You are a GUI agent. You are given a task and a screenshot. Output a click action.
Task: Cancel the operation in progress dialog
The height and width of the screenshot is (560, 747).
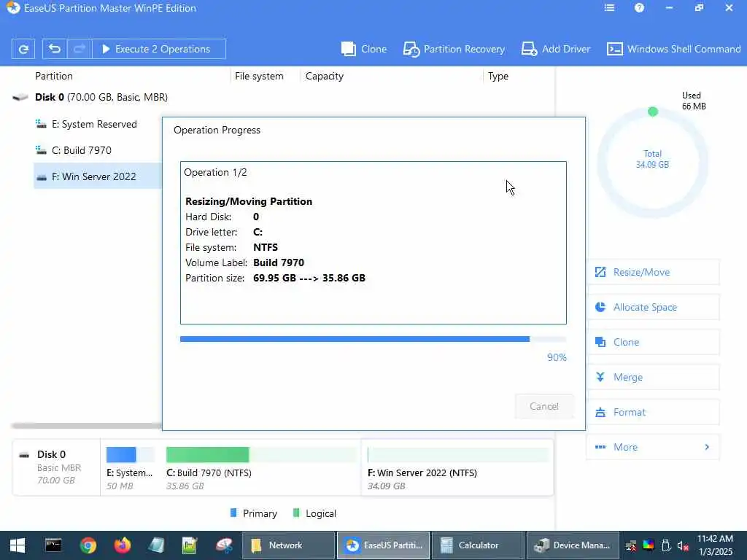[x=544, y=406]
